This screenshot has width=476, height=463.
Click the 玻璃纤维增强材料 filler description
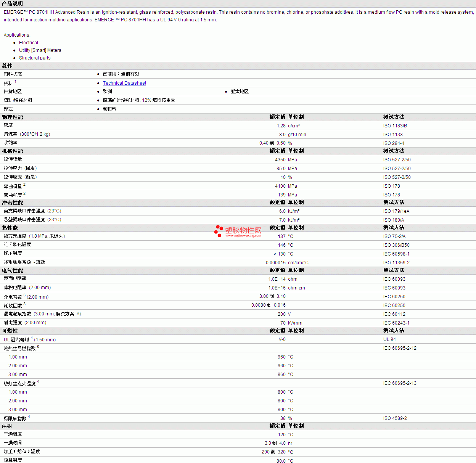[x=139, y=100]
